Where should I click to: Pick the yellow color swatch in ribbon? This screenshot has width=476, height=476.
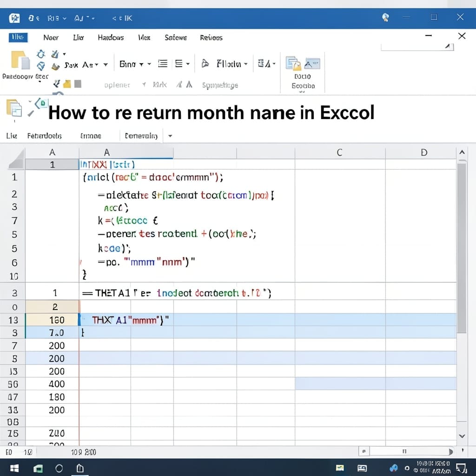67,84
